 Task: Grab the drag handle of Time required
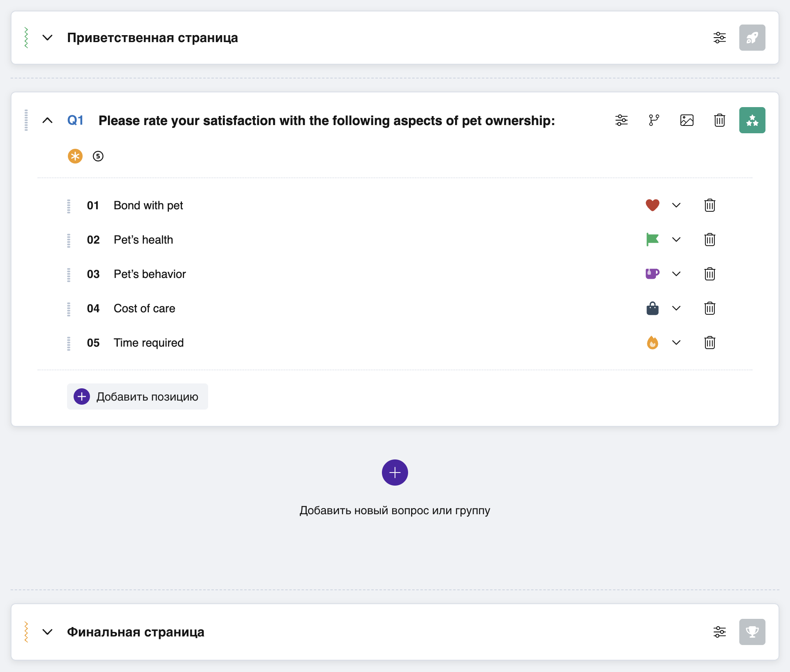69,343
